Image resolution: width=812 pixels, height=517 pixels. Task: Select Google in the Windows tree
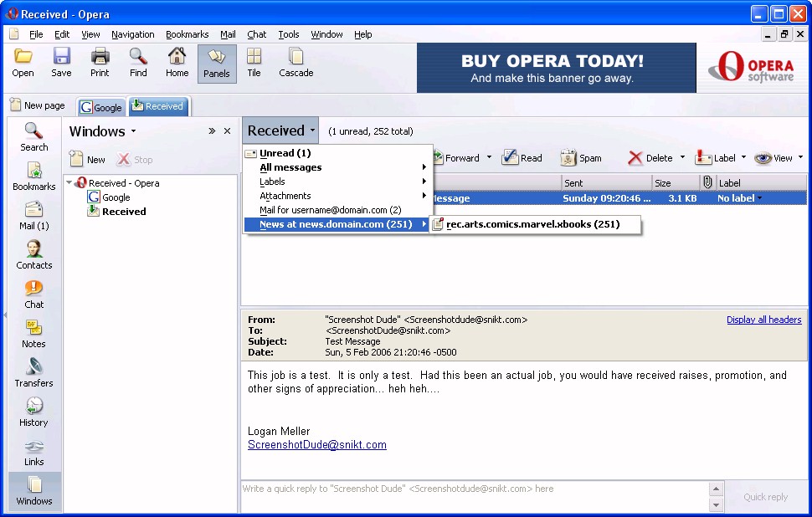(109, 197)
